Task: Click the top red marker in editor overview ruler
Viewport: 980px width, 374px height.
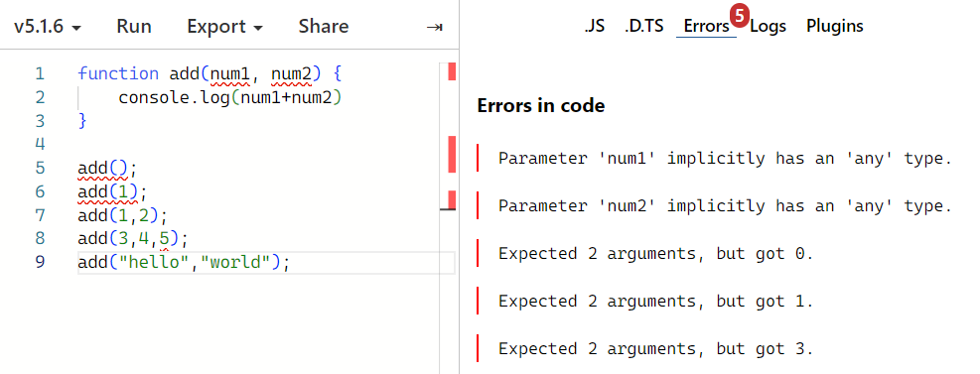Action: click(x=452, y=71)
